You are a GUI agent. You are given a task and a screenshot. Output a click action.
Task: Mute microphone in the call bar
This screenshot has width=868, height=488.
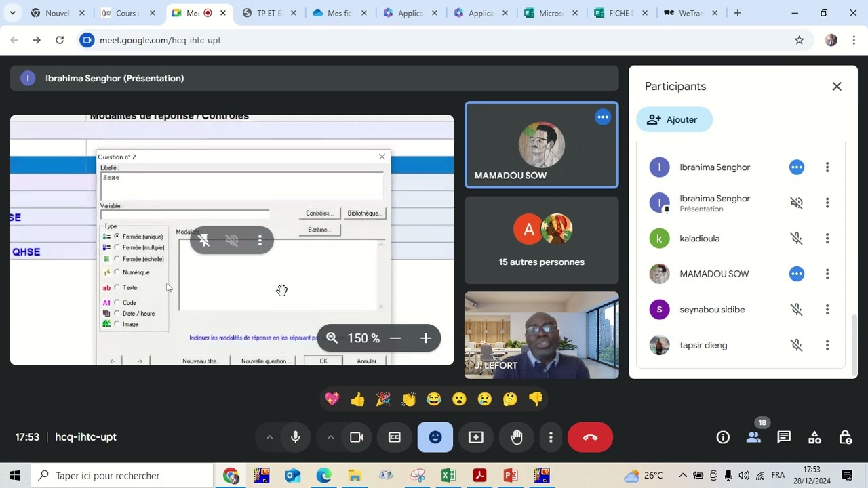[295, 437]
